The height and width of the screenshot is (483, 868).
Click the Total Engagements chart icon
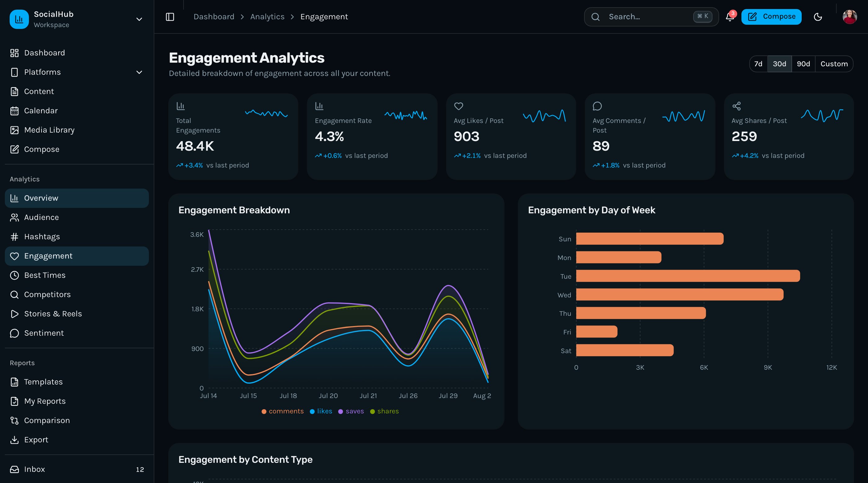pyautogui.click(x=181, y=106)
